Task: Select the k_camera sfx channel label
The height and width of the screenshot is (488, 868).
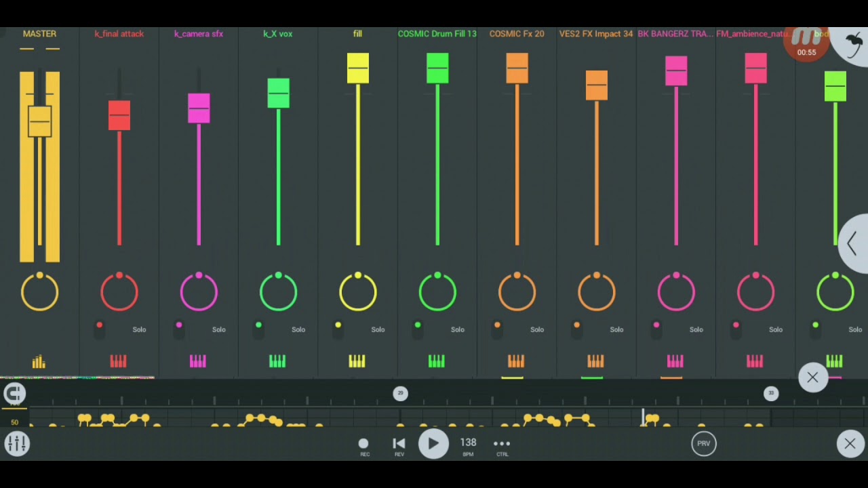Action: (199, 34)
